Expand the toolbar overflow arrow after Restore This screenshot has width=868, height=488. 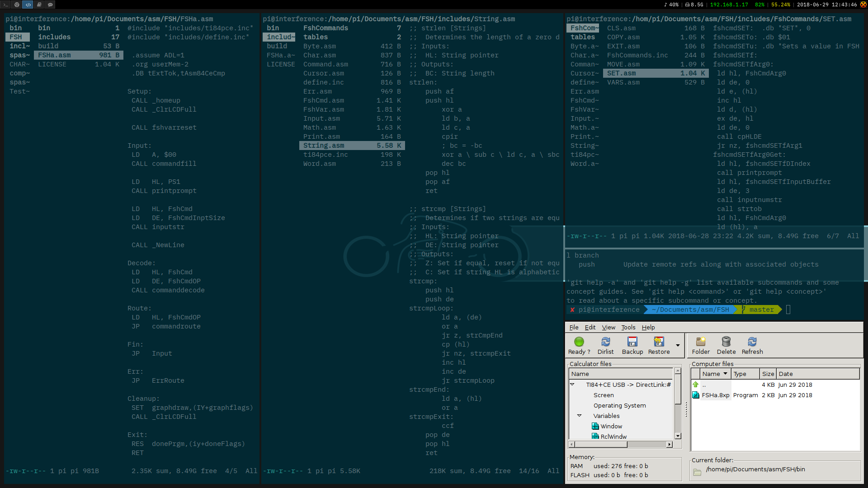678,345
